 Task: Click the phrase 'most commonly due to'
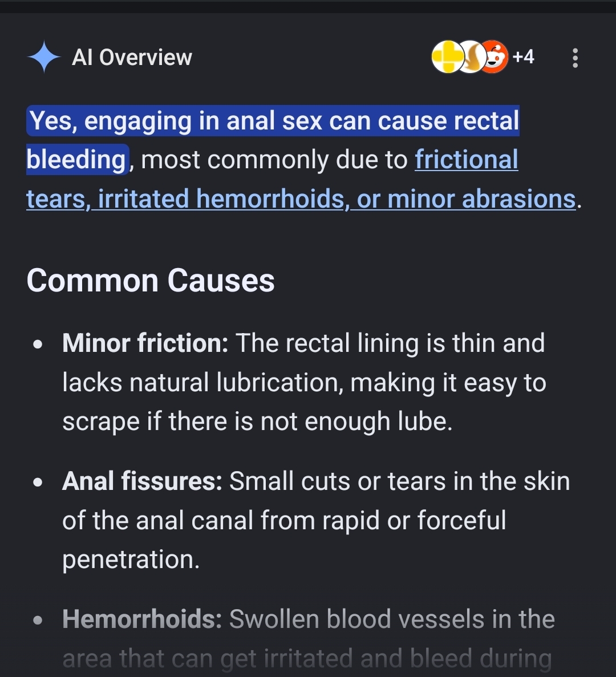pos(274,160)
